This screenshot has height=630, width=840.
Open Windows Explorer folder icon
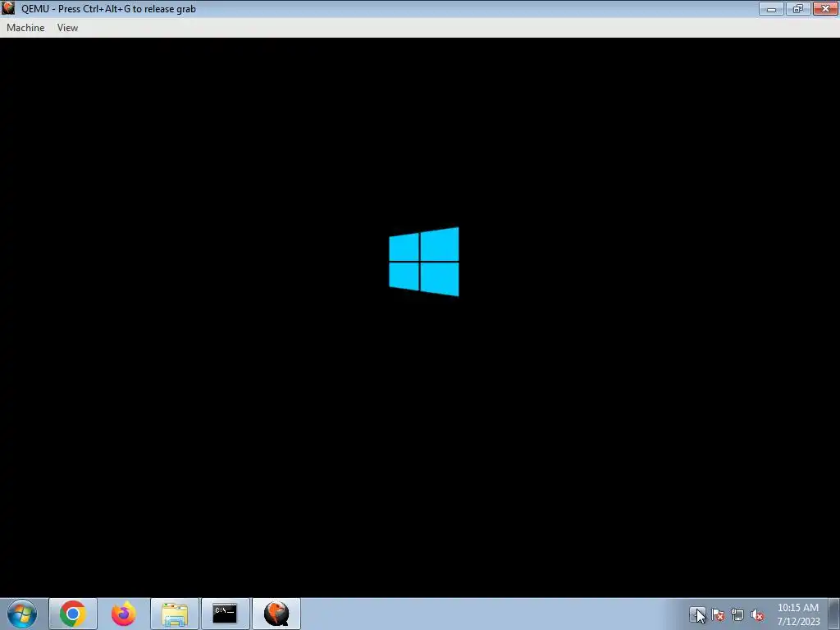[175, 614]
